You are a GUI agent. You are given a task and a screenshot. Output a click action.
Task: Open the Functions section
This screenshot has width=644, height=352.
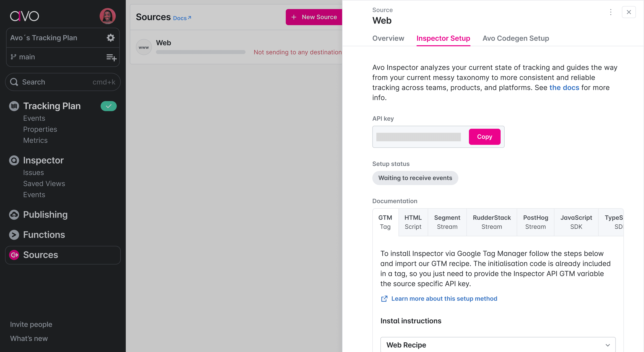[x=44, y=235]
